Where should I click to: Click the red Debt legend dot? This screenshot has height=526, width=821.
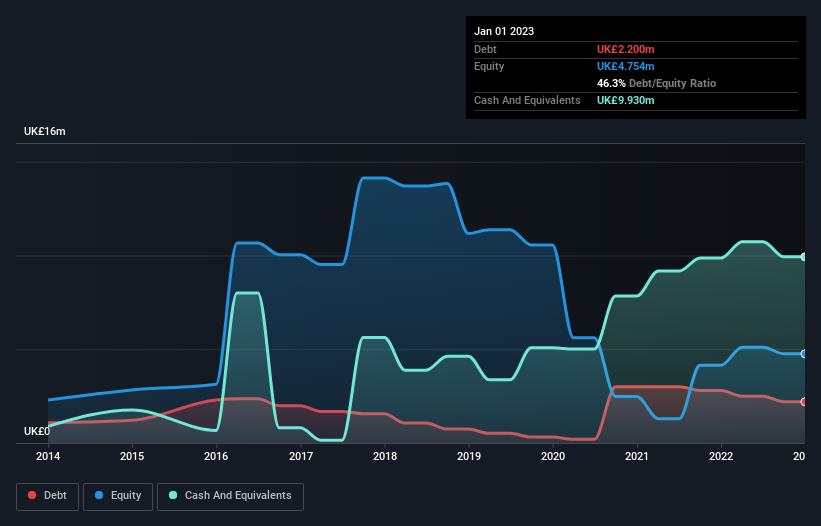point(32,495)
